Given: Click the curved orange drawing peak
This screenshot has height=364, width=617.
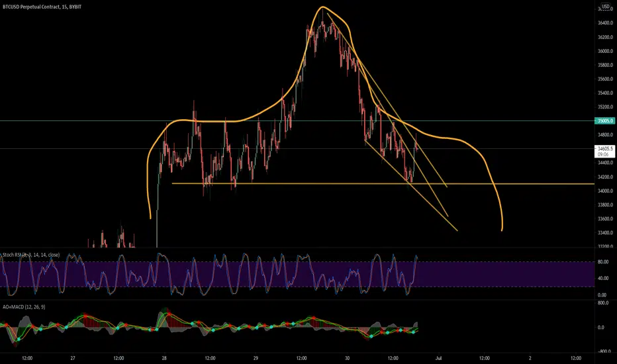Looking at the screenshot, I should [322, 7].
